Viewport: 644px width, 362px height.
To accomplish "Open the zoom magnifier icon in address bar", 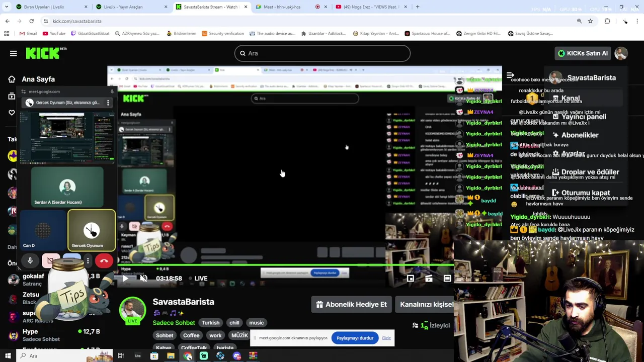I will 579,21.
